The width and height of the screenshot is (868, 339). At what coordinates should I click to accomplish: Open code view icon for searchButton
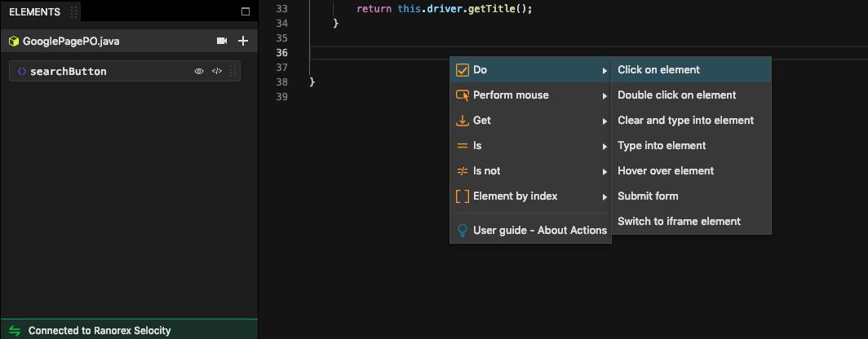click(217, 72)
